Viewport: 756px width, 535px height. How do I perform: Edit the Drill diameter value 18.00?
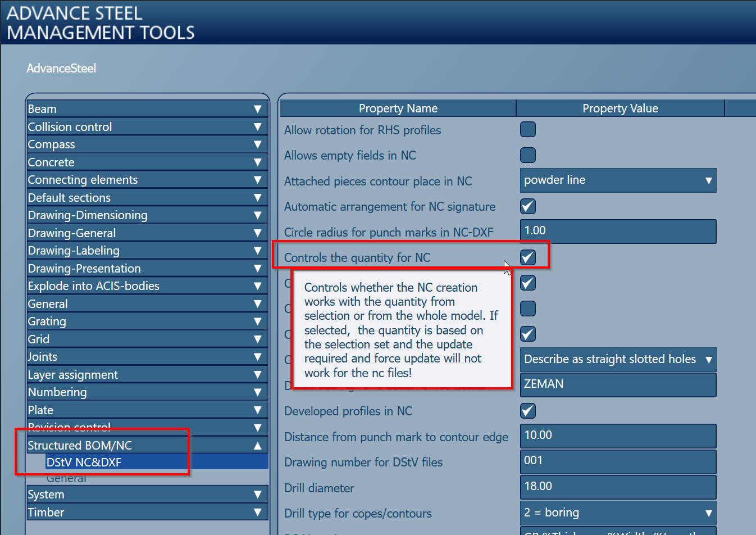point(618,487)
